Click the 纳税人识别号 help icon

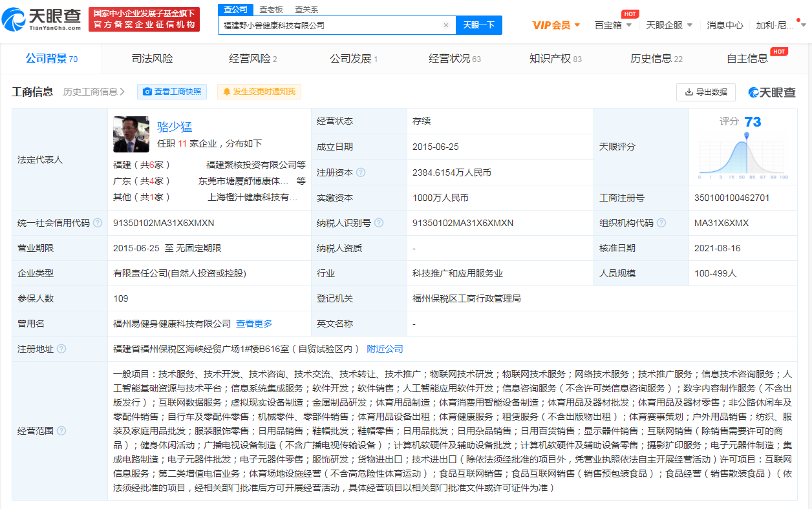point(379,223)
